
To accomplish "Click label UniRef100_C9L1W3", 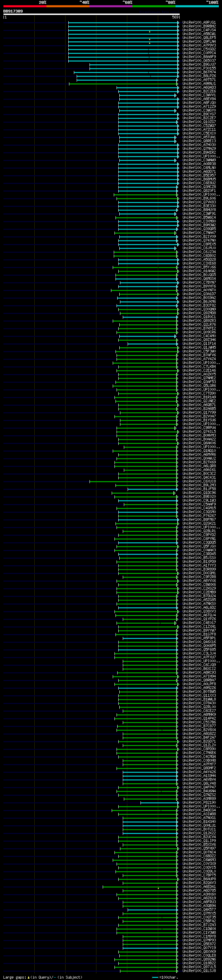I will coord(199,500).
